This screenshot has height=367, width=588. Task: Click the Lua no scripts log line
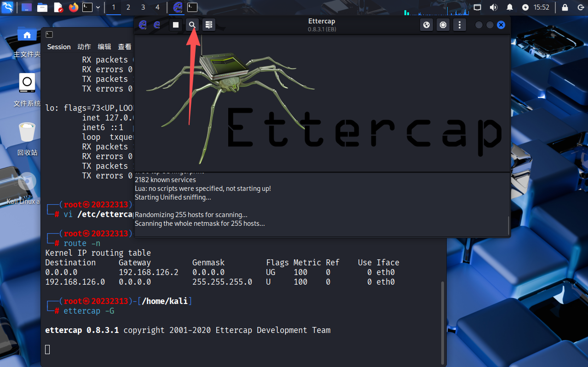[x=203, y=189]
